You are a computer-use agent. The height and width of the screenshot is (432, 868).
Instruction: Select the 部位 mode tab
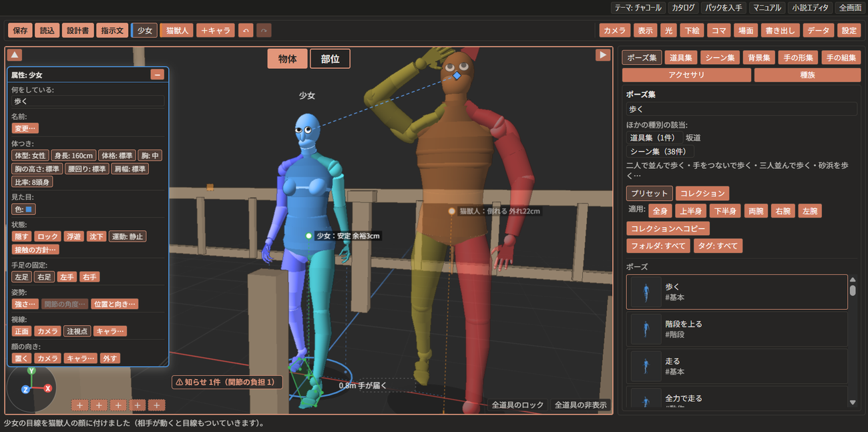click(330, 59)
